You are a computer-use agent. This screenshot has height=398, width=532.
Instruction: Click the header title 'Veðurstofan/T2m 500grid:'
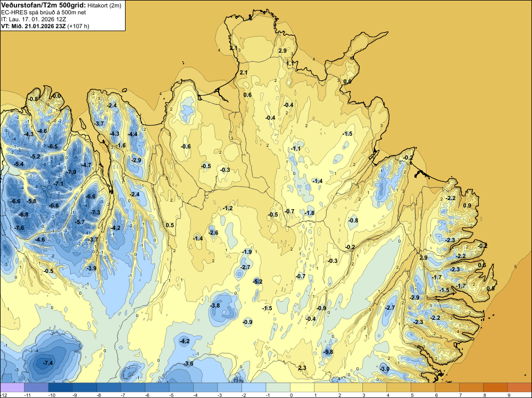coord(44,5)
